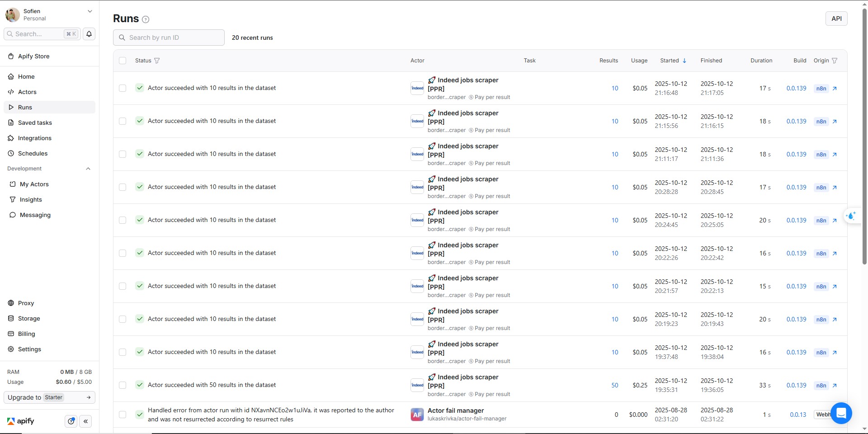Open external link for the 20:19:23 run
This screenshot has width=868, height=434.
[835, 320]
